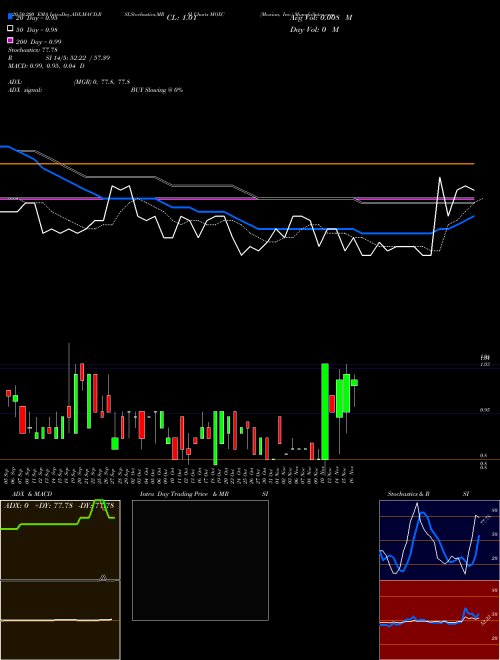The image size is (500, 660).
Task: Click the white 50 Day EMA legend swatch
Action: coord(10,29)
